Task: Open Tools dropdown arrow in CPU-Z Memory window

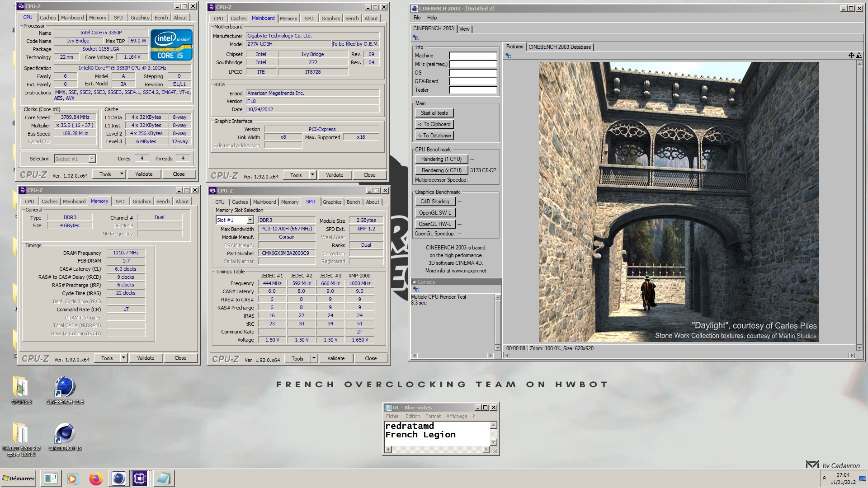Action: [123, 358]
